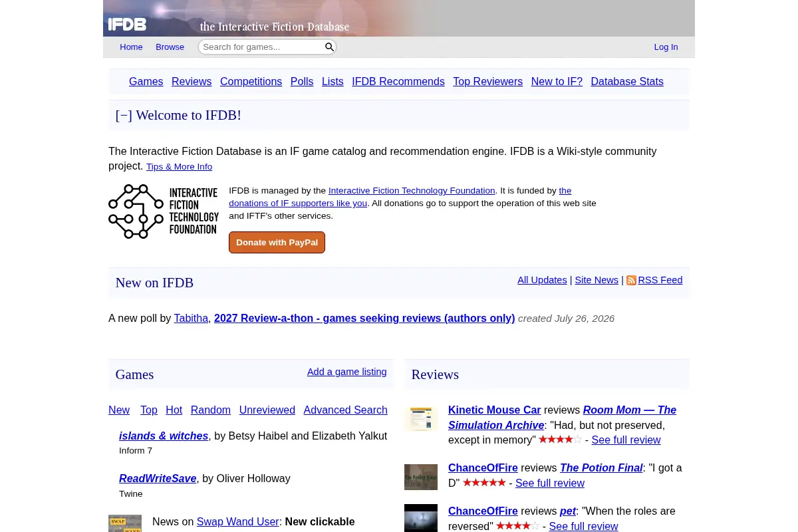Screen dimensions: 798x532
Task: Open the pet game link
Action: coord(568,511)
